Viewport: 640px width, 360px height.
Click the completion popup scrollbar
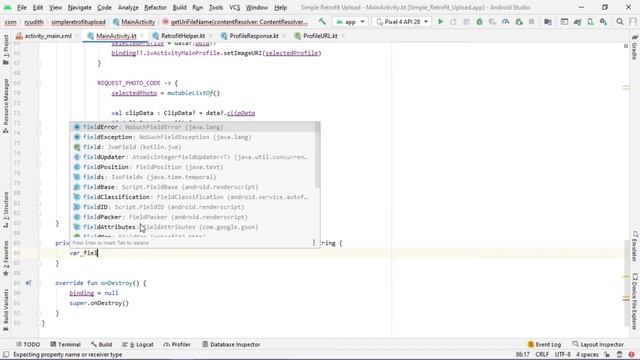(x=318, y=155)
